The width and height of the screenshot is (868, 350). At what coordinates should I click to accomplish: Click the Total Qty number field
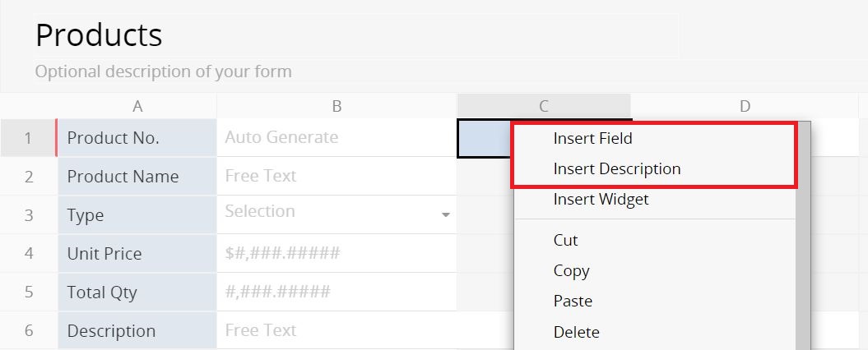point(337,292)
